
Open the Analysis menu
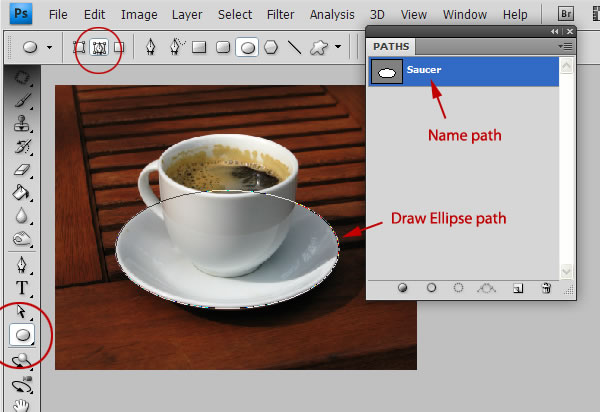click(x=332, y=15)
